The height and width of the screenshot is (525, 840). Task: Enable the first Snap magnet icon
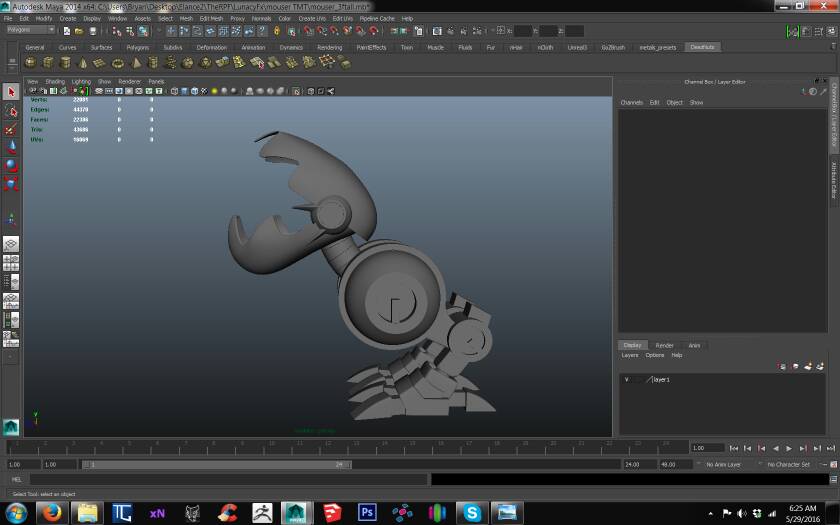click(309, 31)
